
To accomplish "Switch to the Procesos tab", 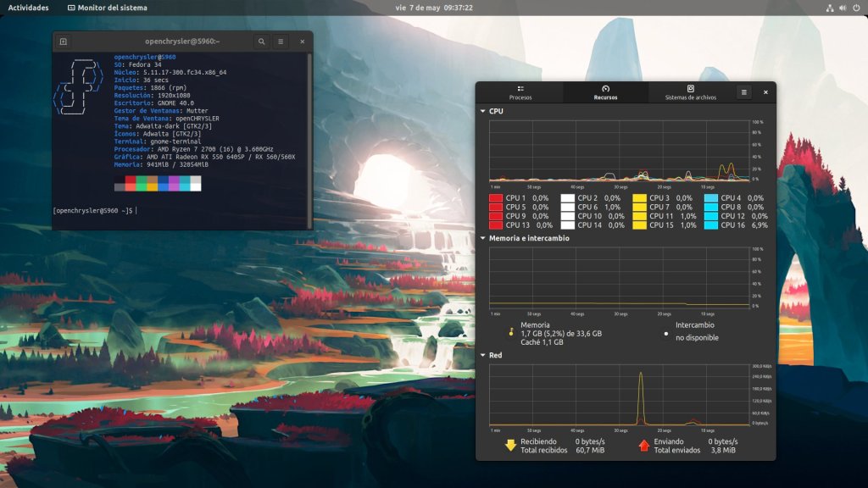I will 520,92.
